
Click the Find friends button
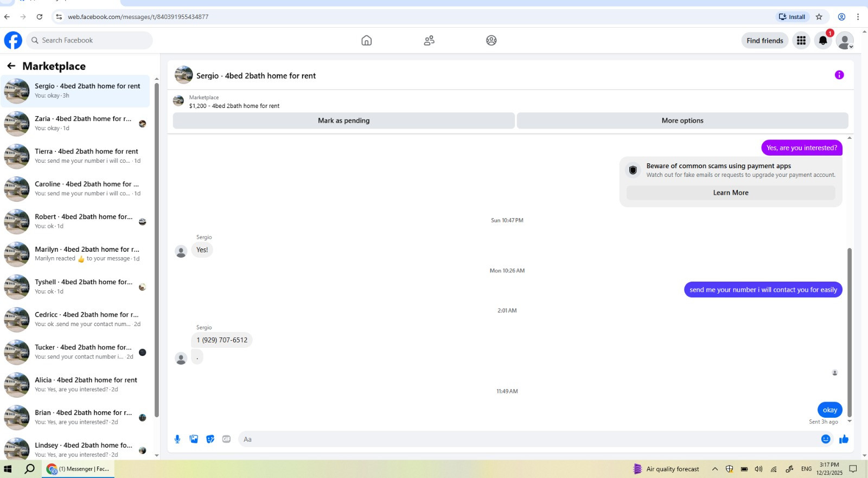tap(765, 40)
